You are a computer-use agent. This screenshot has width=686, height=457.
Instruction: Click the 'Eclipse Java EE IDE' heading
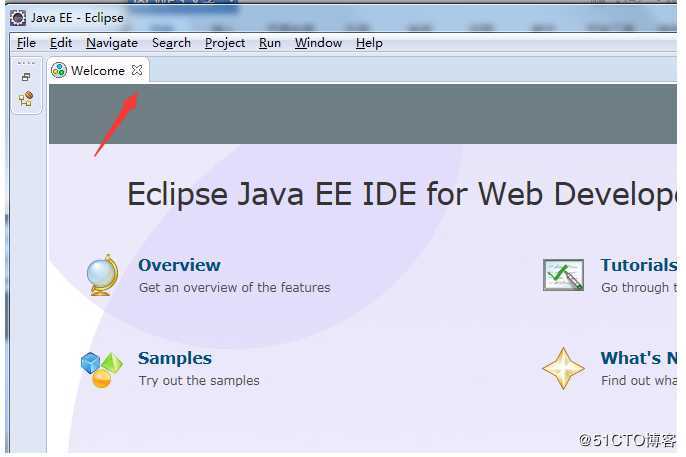pyautogui.click(x=402, y=194)
